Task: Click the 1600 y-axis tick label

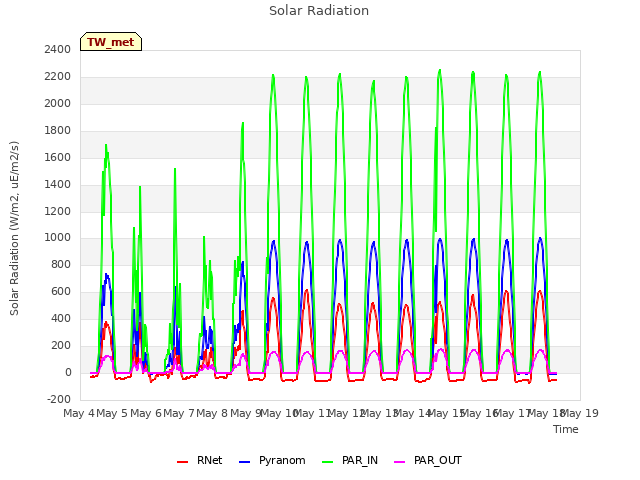Action: (x=58, y=157)
